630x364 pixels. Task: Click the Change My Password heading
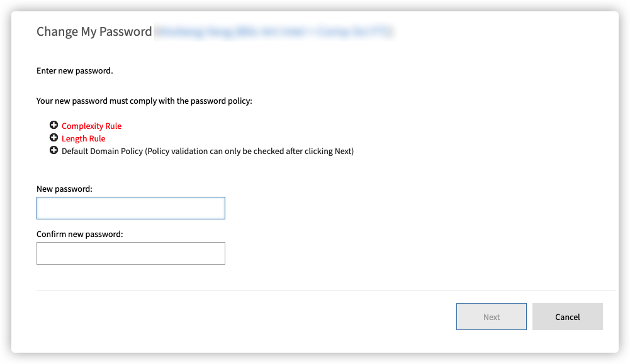point(94,31)
